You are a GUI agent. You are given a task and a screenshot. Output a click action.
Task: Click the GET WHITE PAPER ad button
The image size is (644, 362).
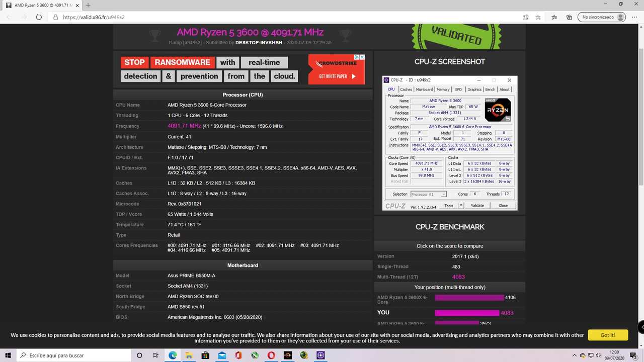(337, 76)
